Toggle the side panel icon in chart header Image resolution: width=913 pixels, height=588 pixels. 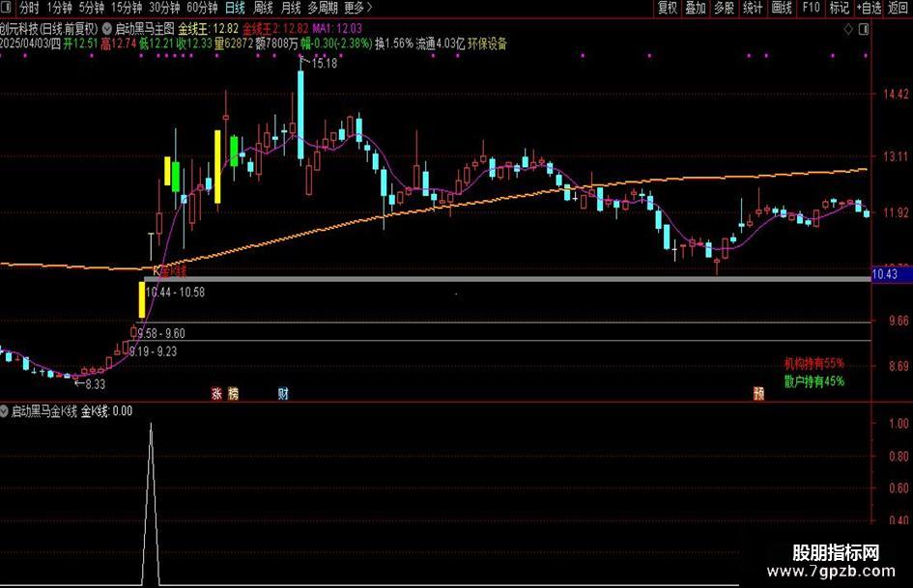(x=864, y=29)
